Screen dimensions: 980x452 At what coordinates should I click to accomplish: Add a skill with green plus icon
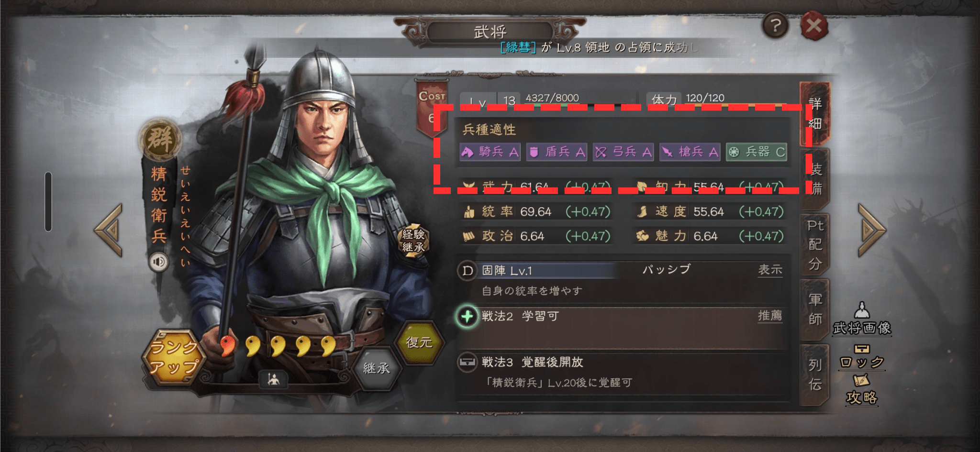467,316
